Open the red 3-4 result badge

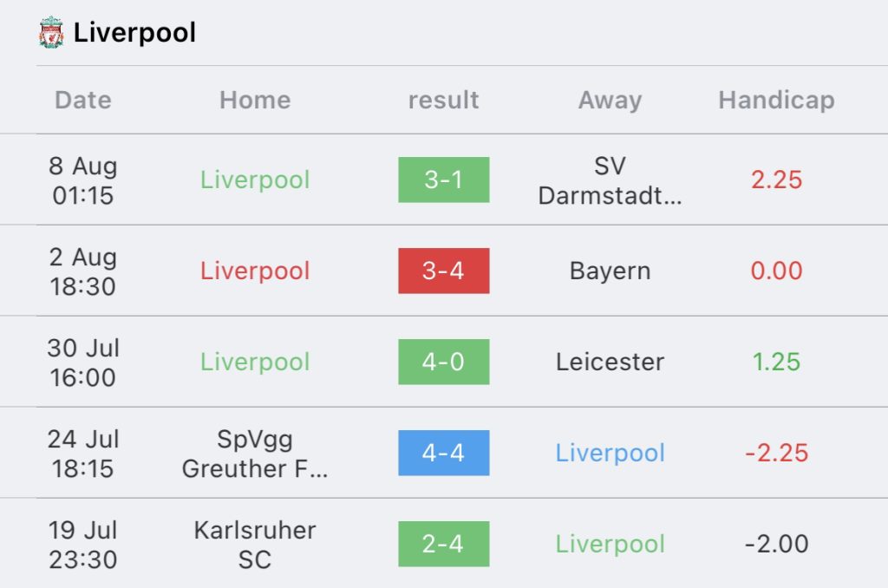[443, 271]
